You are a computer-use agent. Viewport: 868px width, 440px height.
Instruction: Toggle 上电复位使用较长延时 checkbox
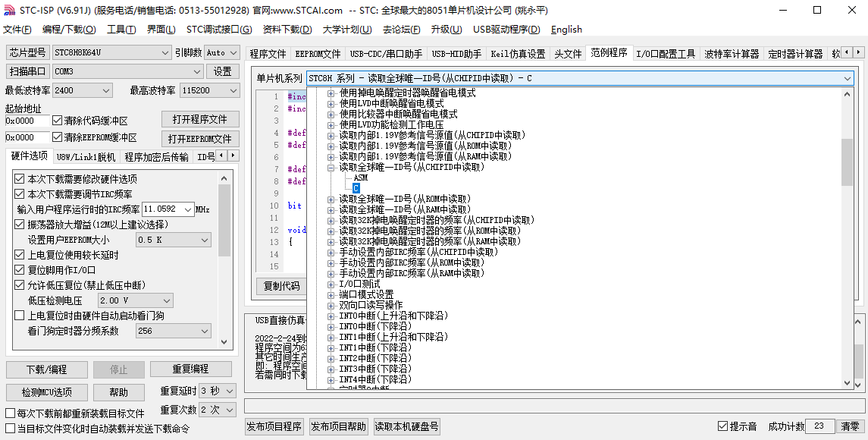pos(20,255)
